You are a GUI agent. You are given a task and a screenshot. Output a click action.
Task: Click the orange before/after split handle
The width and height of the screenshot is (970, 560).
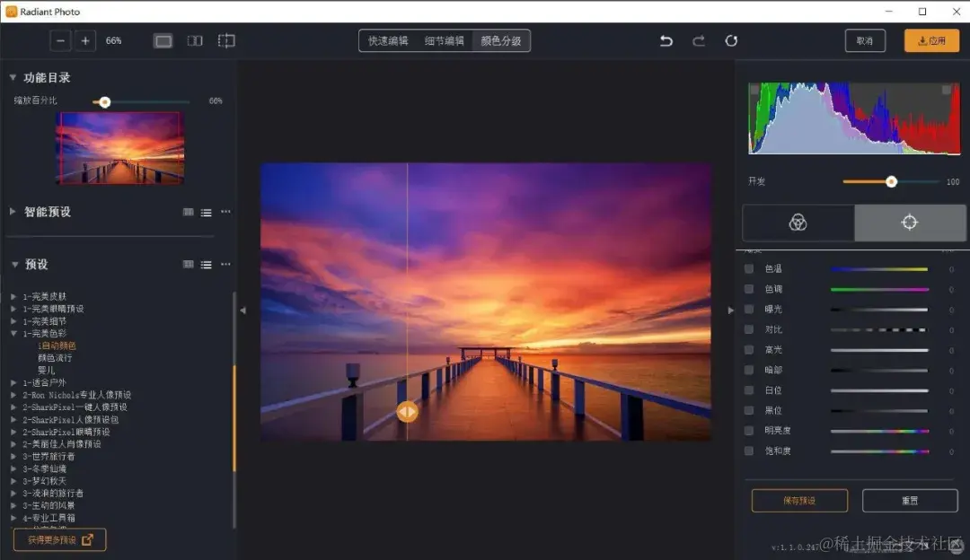[x=407, y=412]
